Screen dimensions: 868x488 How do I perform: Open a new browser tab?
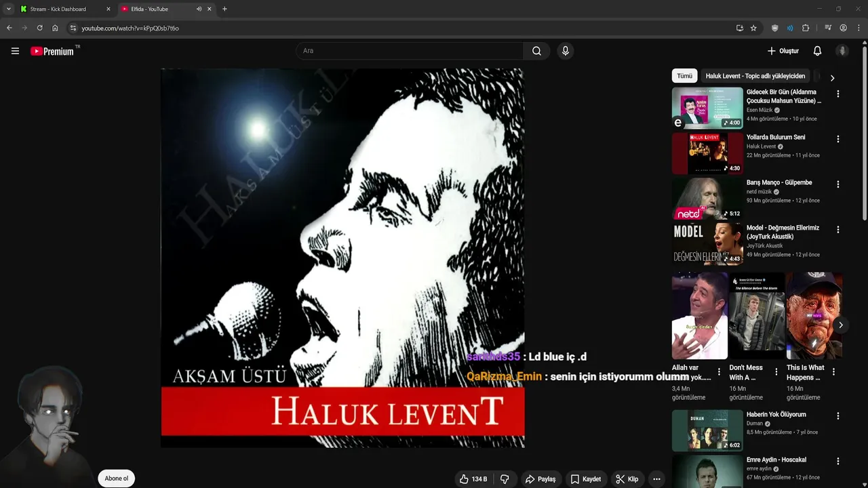click(224, 9)
